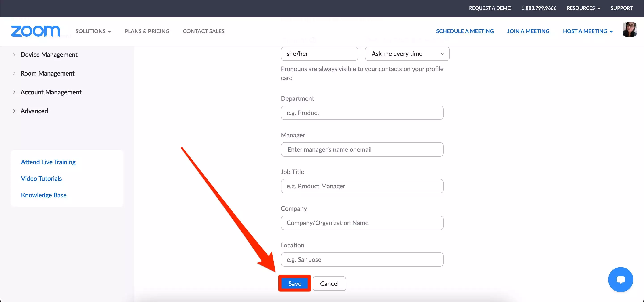This screenshot has height=302, width=644.
Task: Open the chat support bubble
Action: click(621, 279)
